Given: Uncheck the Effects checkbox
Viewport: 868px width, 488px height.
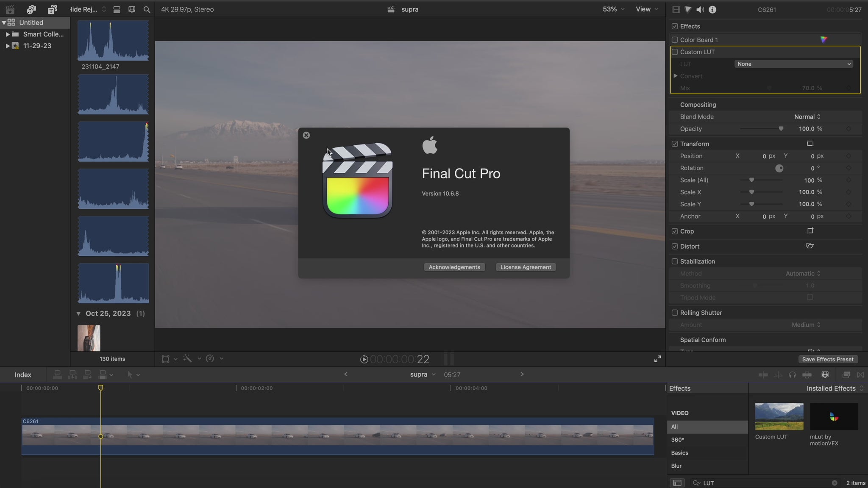Looking at the screenshot, I should 675,26.
